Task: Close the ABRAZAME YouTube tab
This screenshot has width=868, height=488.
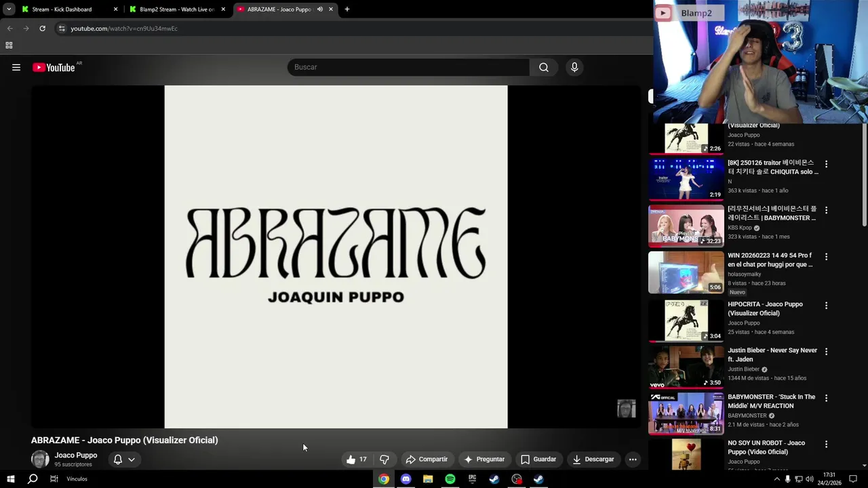Action: pos(331,9)
